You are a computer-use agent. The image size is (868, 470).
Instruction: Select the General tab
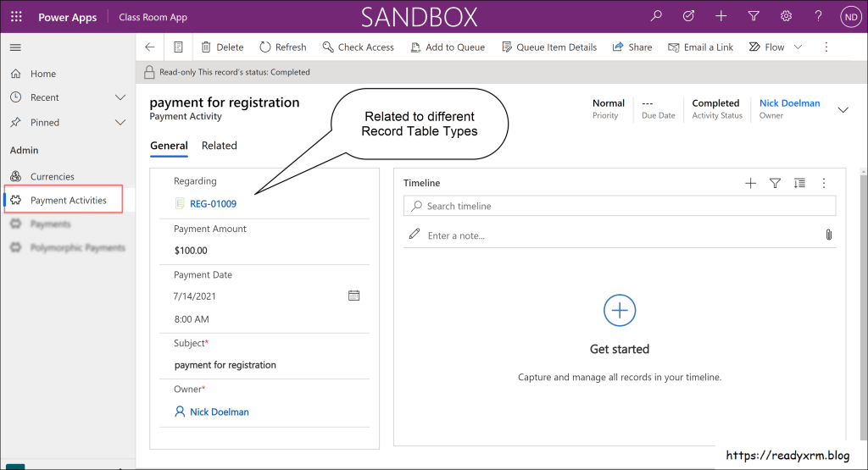[169, 146]
